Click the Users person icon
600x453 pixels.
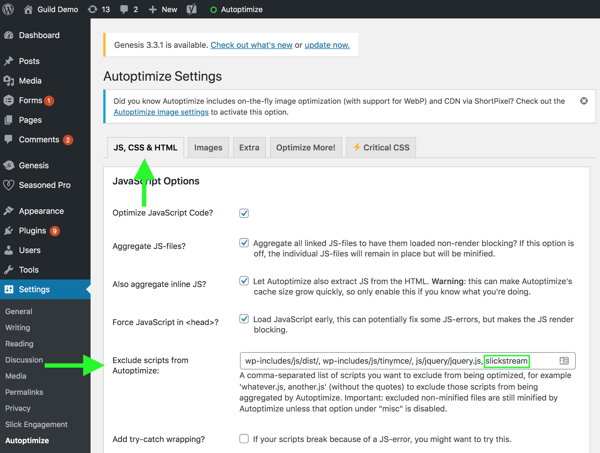pyautogui.click(x=9, y=250)
